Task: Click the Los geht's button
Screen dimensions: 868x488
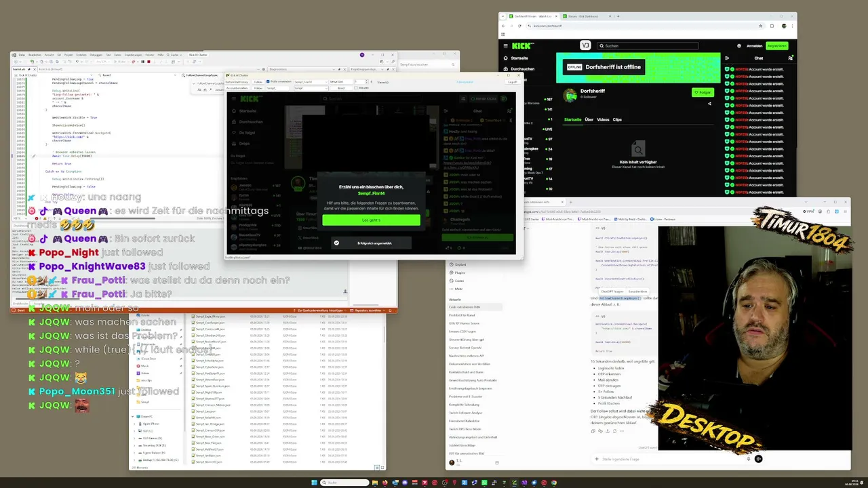Action: click(371, 220)
